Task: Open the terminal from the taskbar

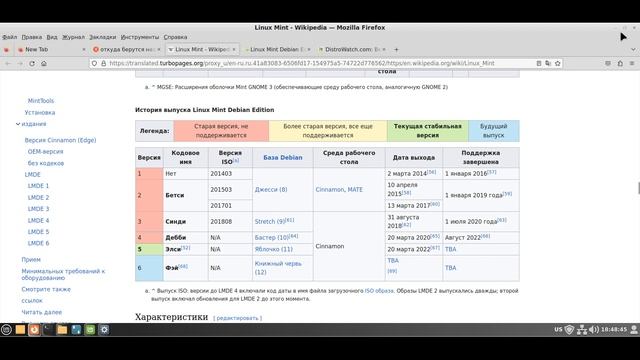Action: tap(48, 330)
